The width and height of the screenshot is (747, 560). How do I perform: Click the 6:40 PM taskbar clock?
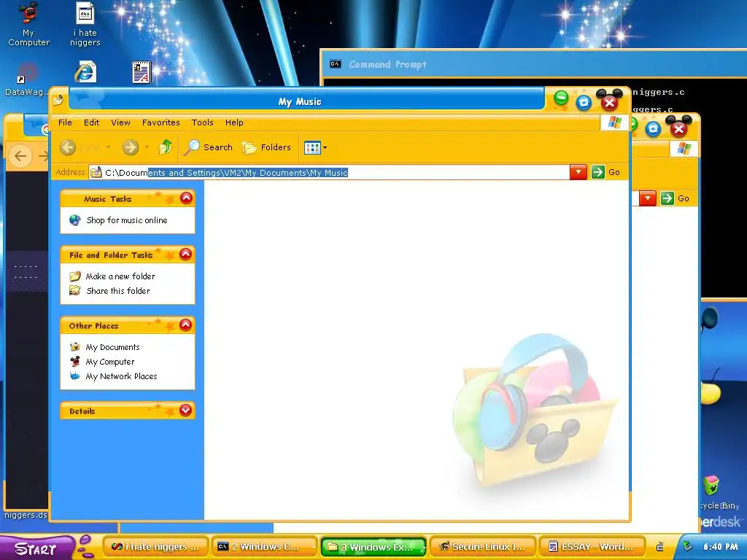[x=720, y=546]
